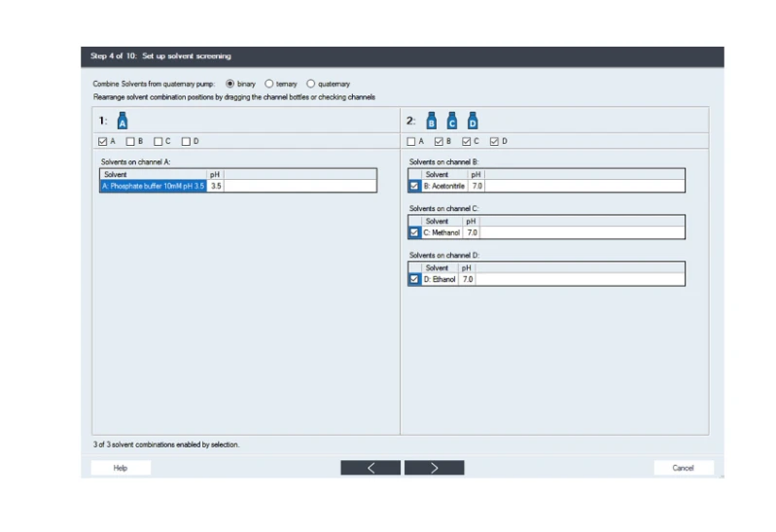
Task: Uncheck channel D in position 2
Action: pos(494,142)
